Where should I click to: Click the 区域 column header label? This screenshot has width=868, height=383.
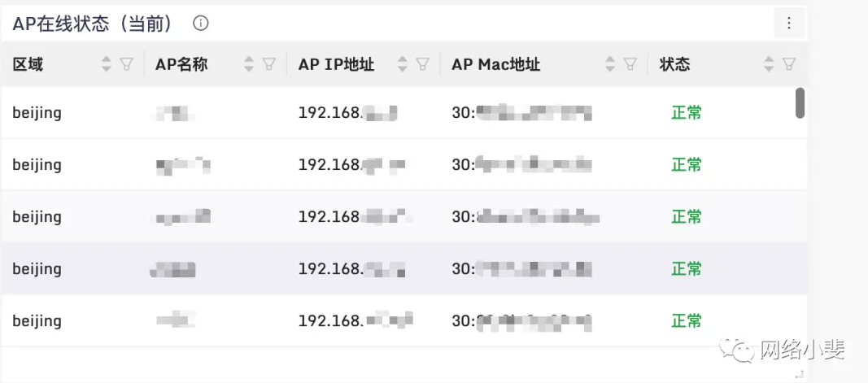click(x=28, y=64)
